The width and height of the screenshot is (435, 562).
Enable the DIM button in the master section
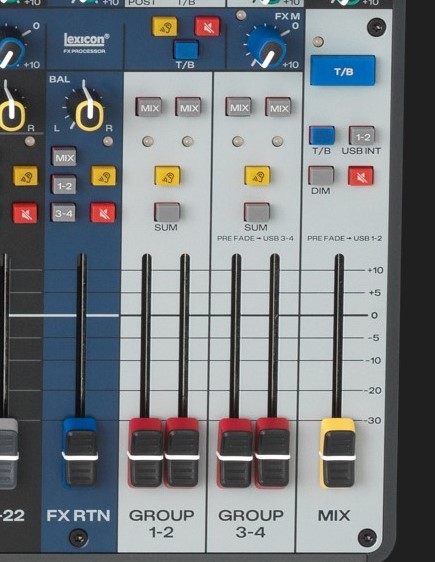point(321,176)
